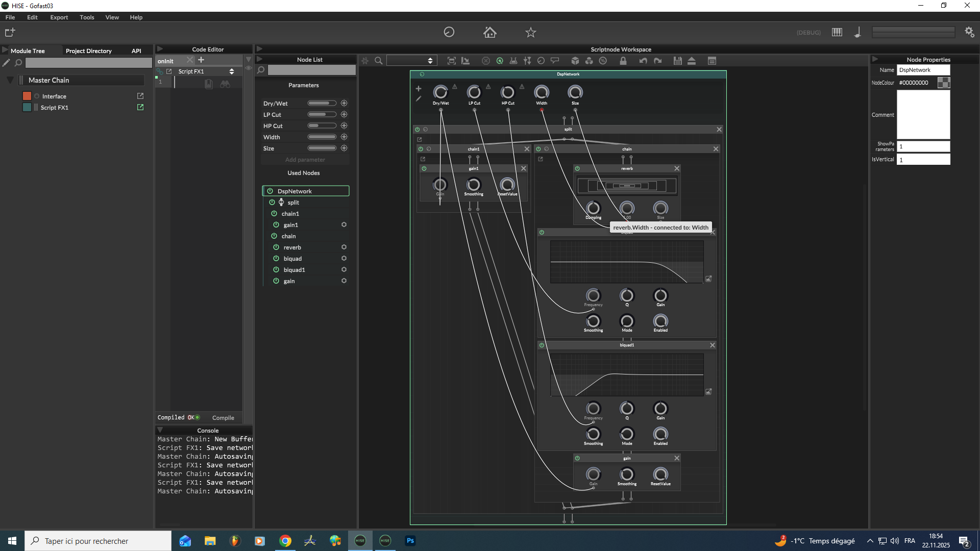Click Add parameter in Node List
This screenshot has height=551, width=980.
click(305, 160)
